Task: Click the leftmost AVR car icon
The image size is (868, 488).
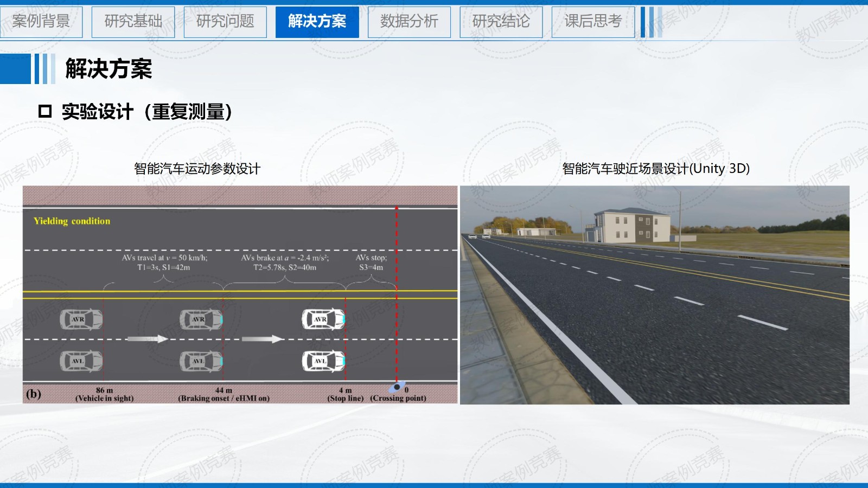Action: [x=81, y=319]
